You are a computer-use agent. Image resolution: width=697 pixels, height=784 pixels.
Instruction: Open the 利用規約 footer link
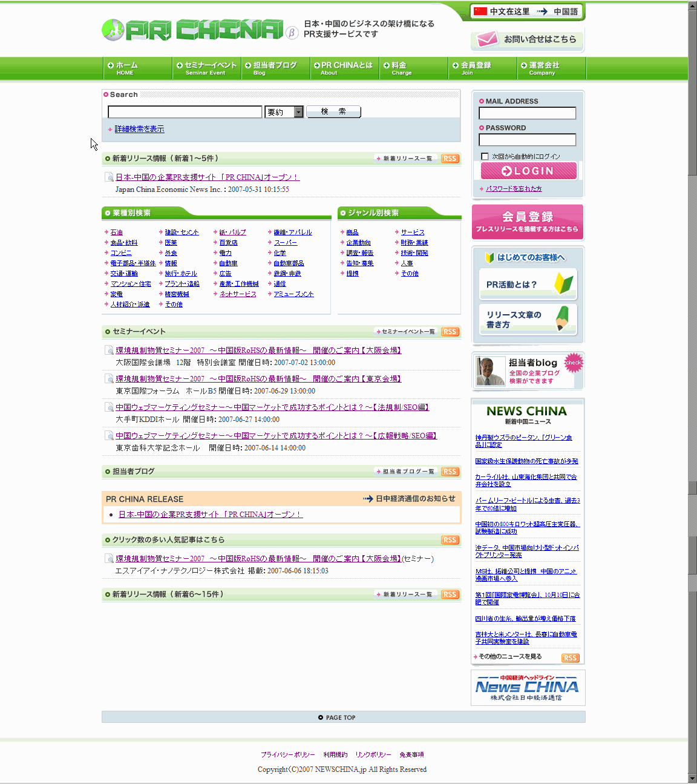click(x=335, y=755)
